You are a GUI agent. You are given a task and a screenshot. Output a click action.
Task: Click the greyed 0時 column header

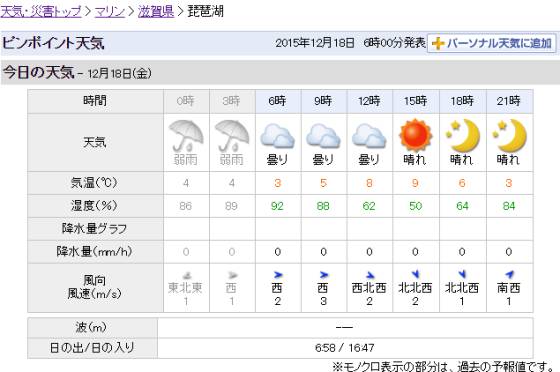coord(186,101)
